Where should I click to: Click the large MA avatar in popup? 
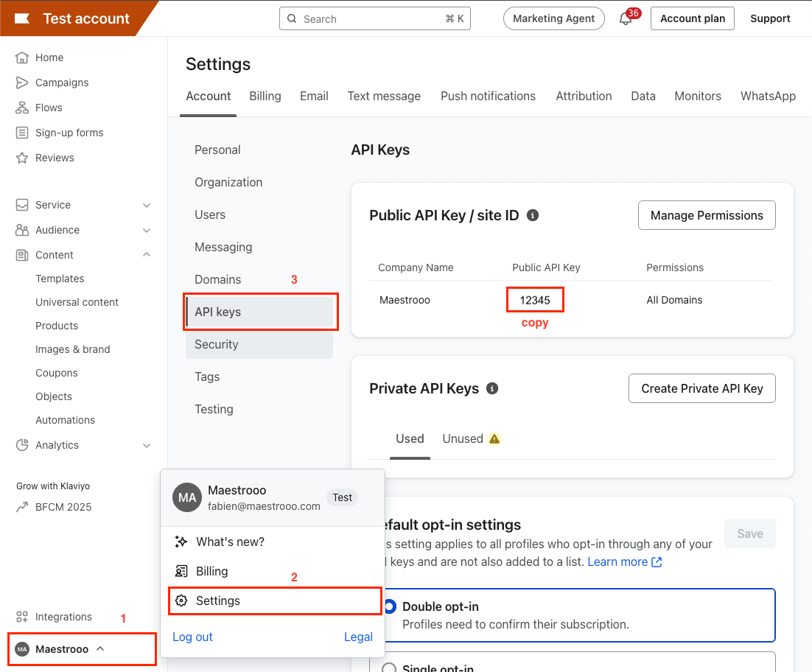pos(187,497)
